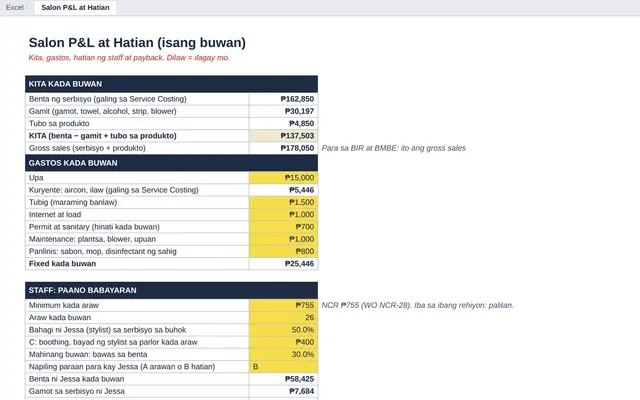Edit the 30.0% slow month input
The image size is (640, 400).
(283, 354)
